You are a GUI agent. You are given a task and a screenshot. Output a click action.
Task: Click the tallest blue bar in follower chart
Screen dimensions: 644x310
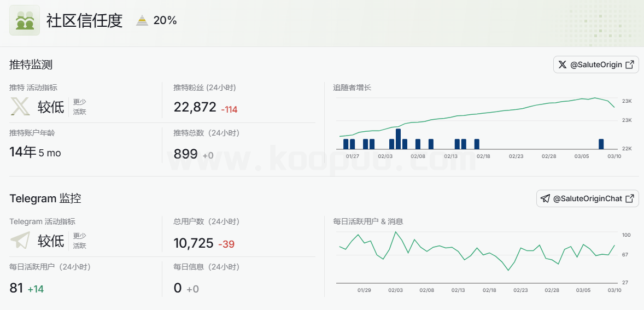(x=398, y=139)
